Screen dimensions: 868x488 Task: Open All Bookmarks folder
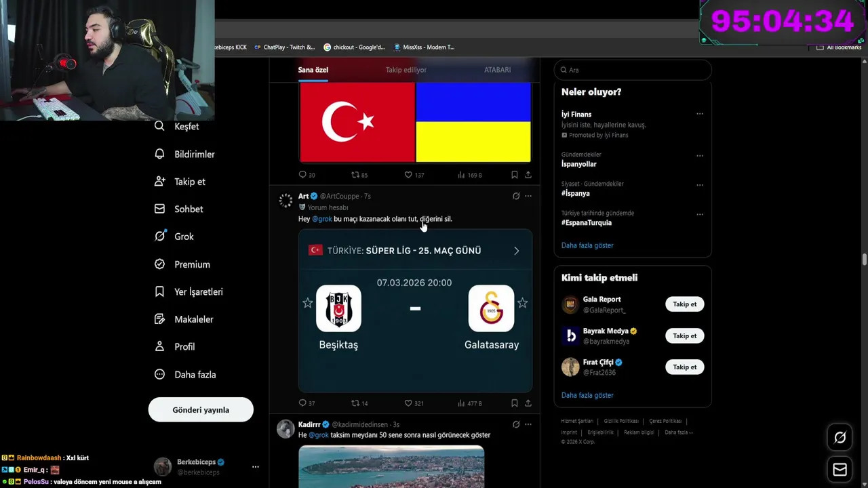(839, 47)
